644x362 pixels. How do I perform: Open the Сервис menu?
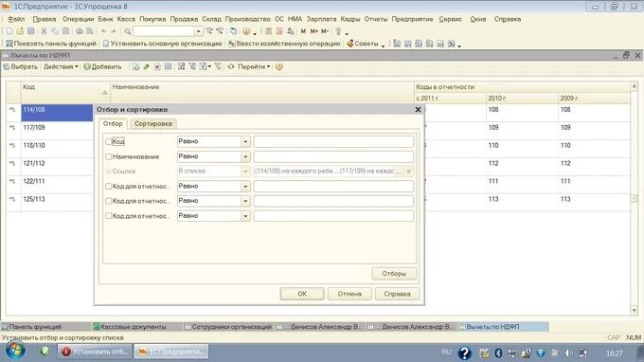tap(450, 19)
